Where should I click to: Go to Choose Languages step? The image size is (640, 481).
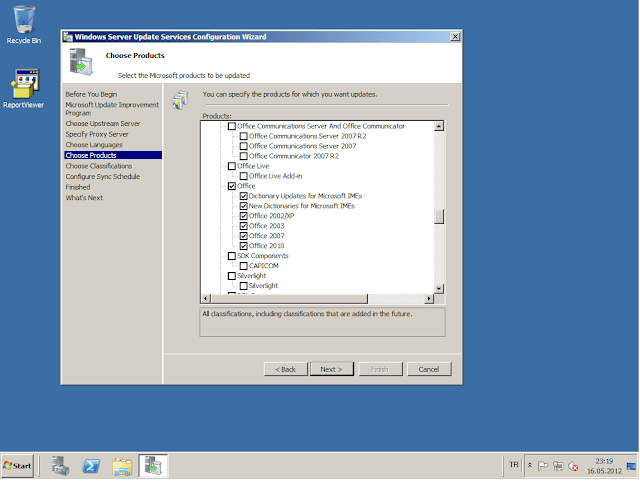pos(93,145)
